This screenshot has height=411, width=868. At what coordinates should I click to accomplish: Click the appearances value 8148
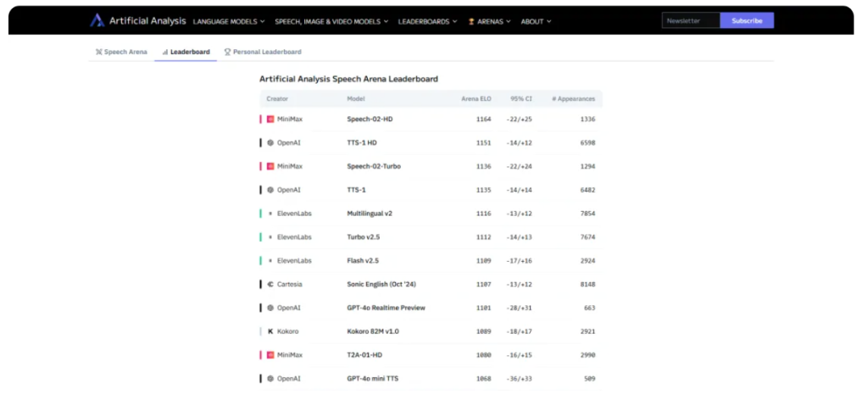click(588, 285)
